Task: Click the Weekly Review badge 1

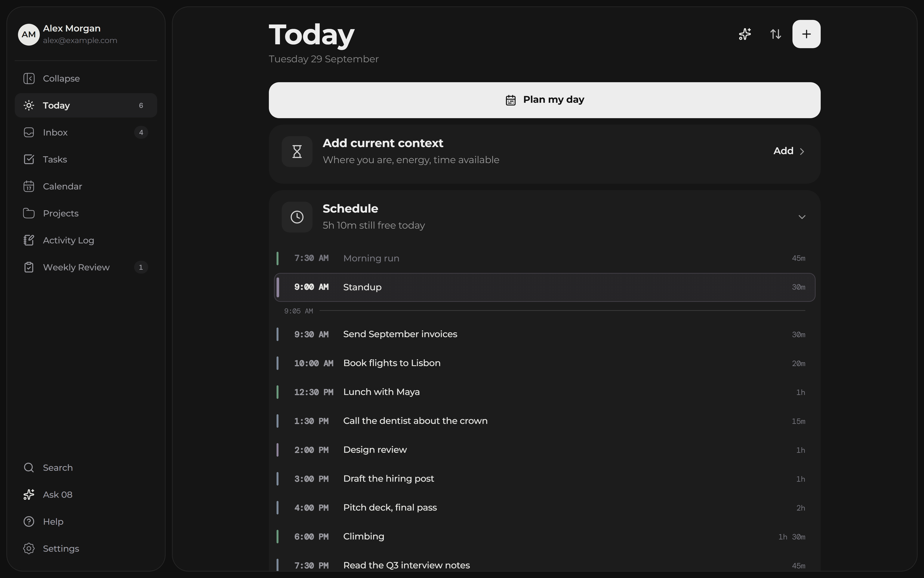Action: coord(141,267)
